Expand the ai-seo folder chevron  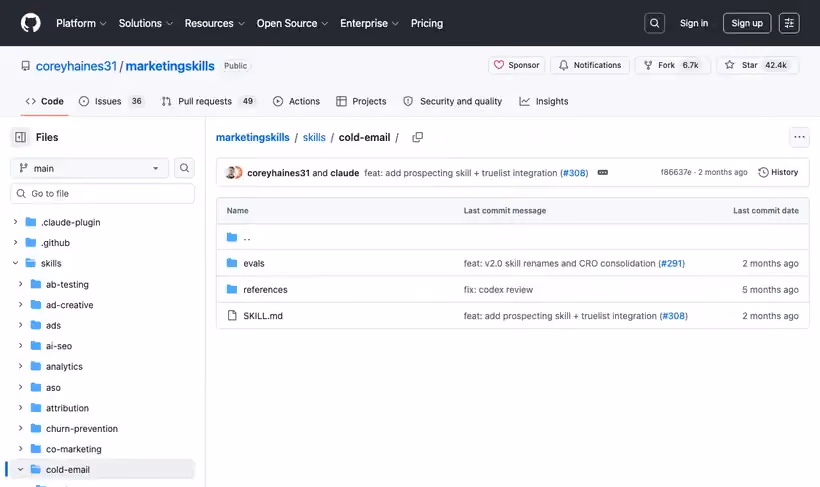pos(20,346)
